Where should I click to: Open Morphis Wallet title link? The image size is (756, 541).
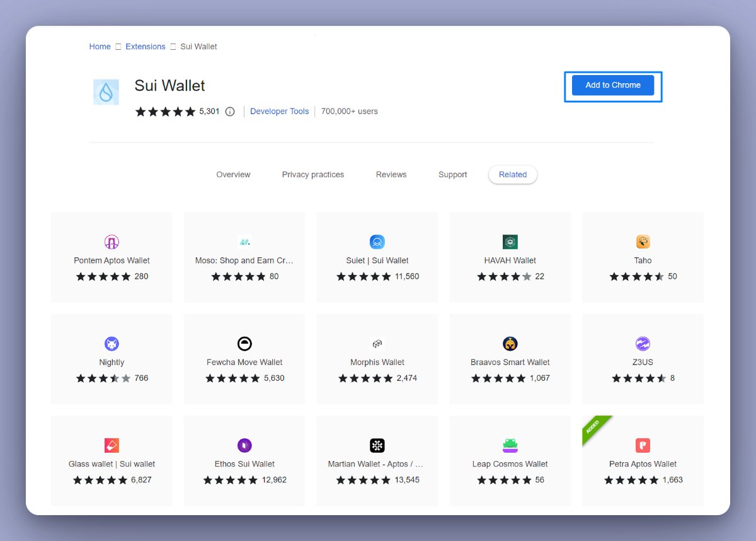click(377, 363)
